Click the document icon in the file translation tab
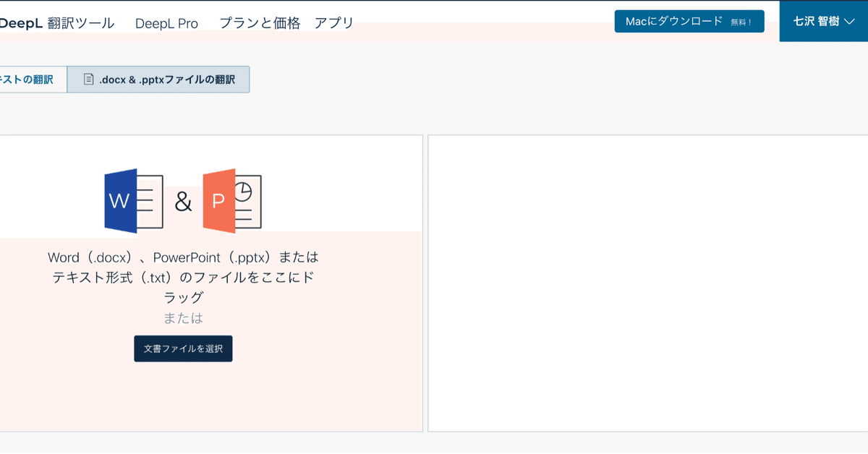The image size is (868, 454). pyautogui.click(x=88, y=80)
